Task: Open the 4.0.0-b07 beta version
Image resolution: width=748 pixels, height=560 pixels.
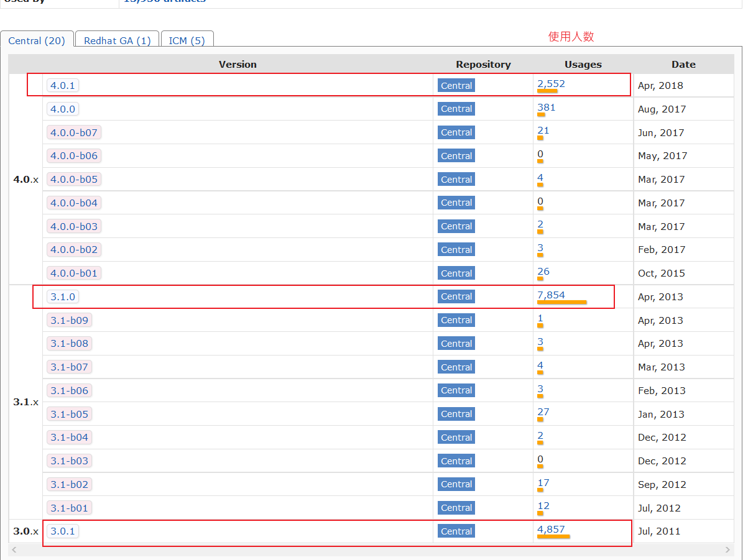Action: click(x=74, y=132)
